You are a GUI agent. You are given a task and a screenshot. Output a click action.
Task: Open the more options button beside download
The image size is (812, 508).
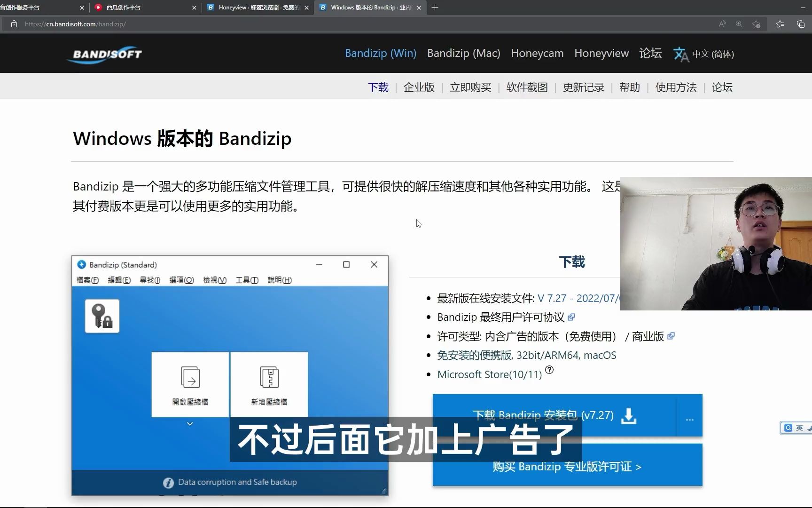[x=689, y=416]
